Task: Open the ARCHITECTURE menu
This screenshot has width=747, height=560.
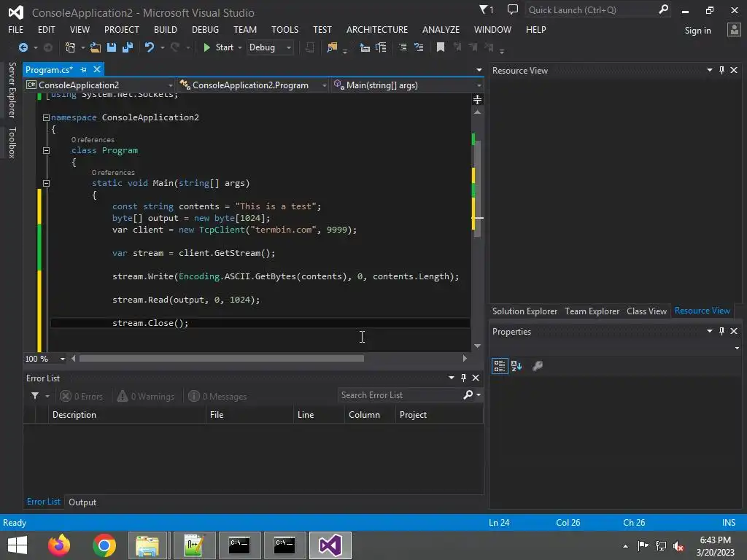Action: point(377,29)
